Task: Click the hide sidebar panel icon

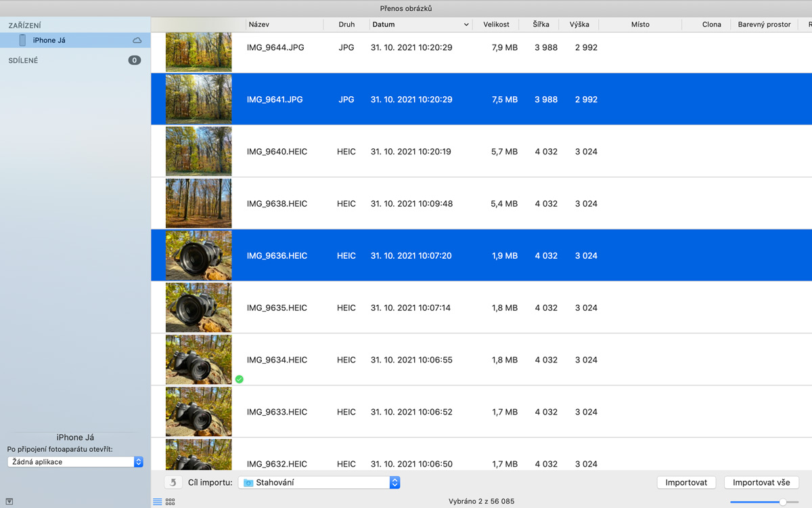Action: 9,502
